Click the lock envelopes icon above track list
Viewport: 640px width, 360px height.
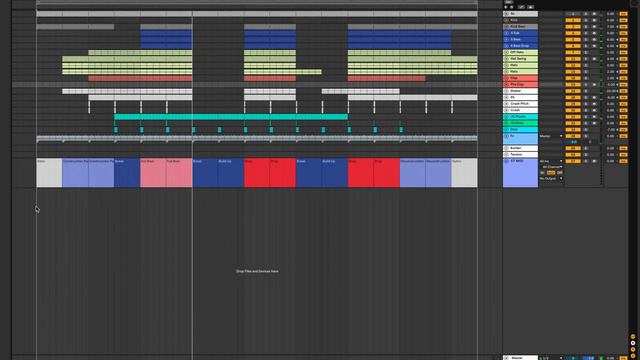click(x=531, y=7)
